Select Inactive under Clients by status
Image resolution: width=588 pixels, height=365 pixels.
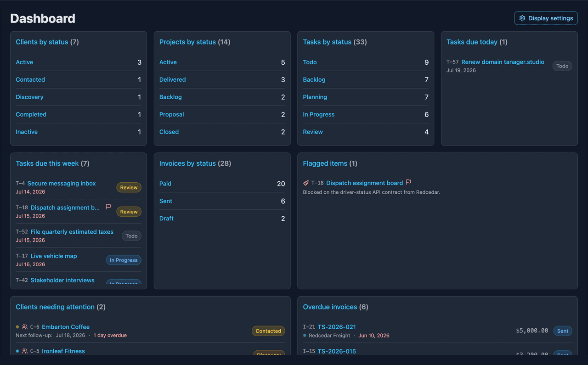tap(27, 132)
